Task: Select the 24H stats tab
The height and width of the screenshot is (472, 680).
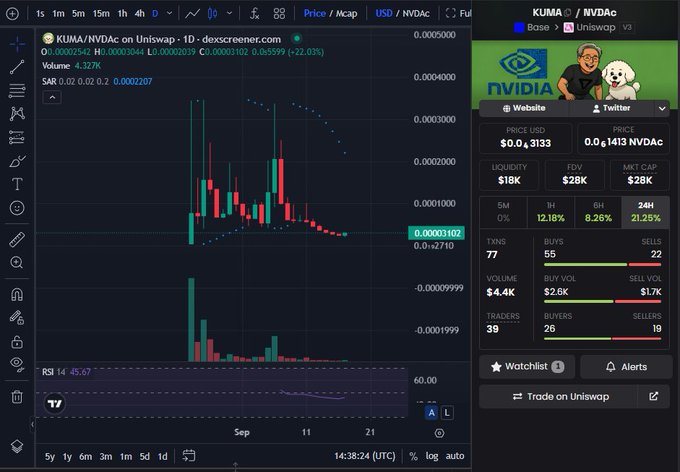Action: coord(646,212)
